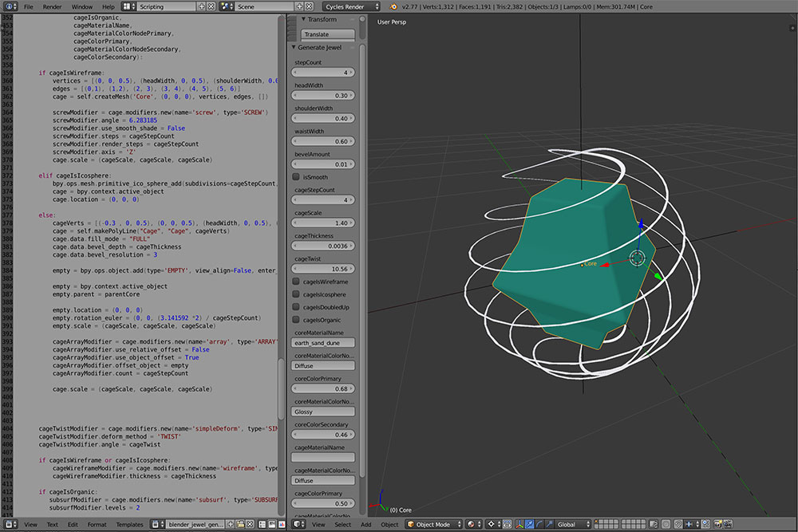Open the Object Mode dropdown
This screenshot has width=798, height=532.
(x=433, y=524)
